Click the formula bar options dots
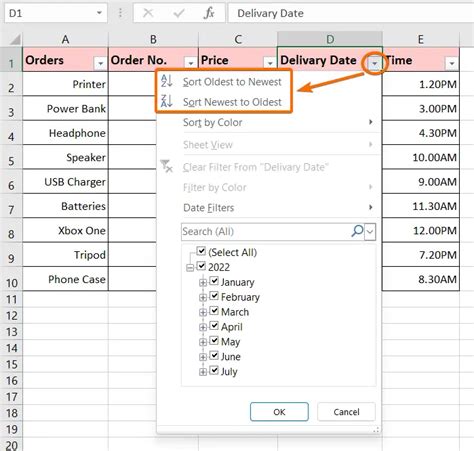The image size is (474, 451). (120, 13)
